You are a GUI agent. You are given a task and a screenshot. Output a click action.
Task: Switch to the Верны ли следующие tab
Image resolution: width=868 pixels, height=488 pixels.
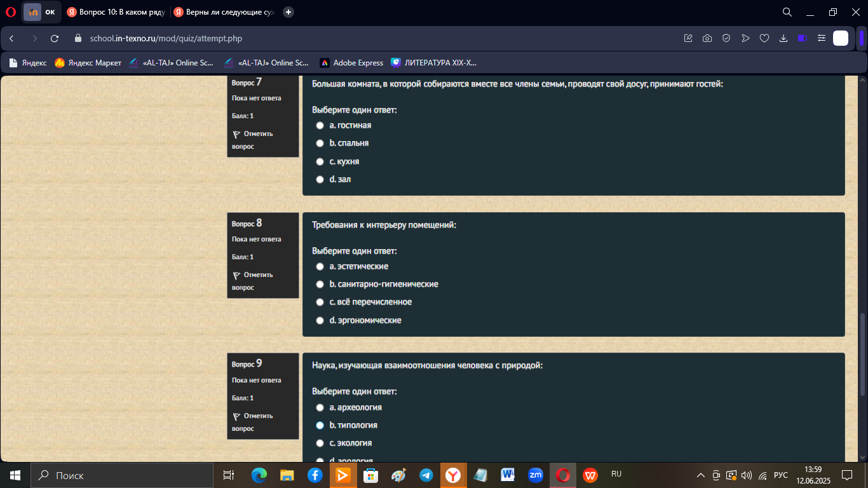tap(224, 12)
